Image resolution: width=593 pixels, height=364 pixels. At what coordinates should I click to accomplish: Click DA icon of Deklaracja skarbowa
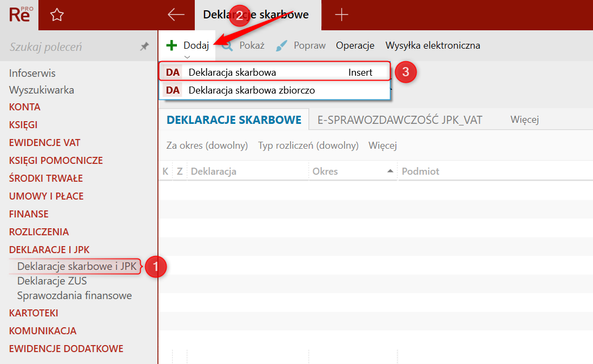point(173,72)
